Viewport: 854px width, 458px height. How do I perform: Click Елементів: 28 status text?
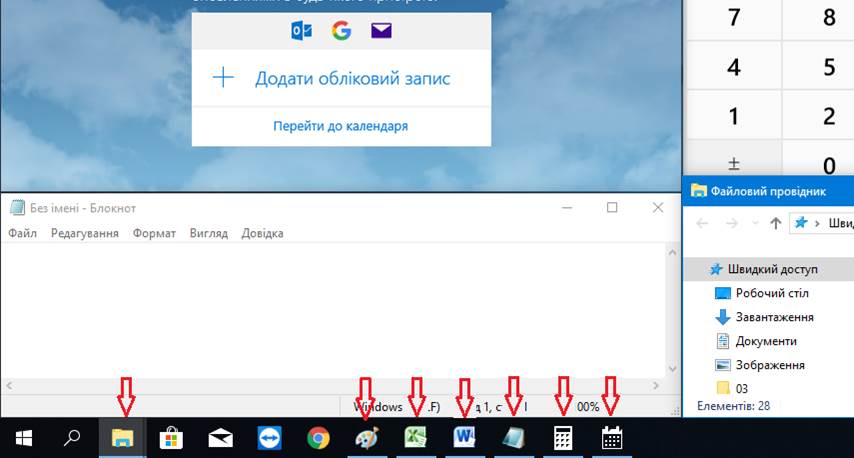pos(733,406)
